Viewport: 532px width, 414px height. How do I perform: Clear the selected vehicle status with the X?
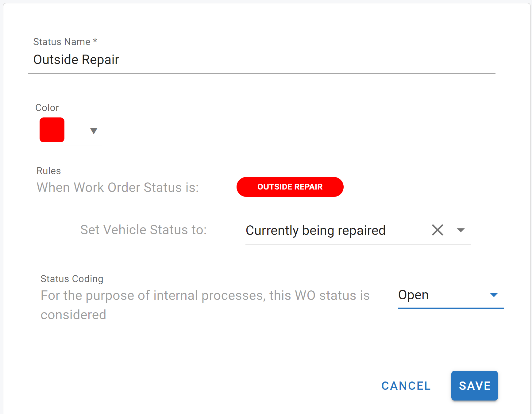(438, 230)
